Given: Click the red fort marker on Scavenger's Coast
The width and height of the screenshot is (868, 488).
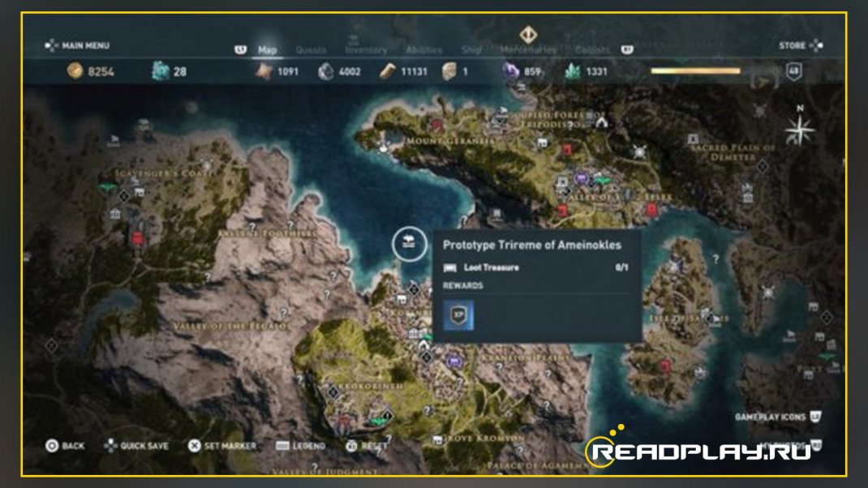Looking at the screenshot, I should (x=137, y=239).
